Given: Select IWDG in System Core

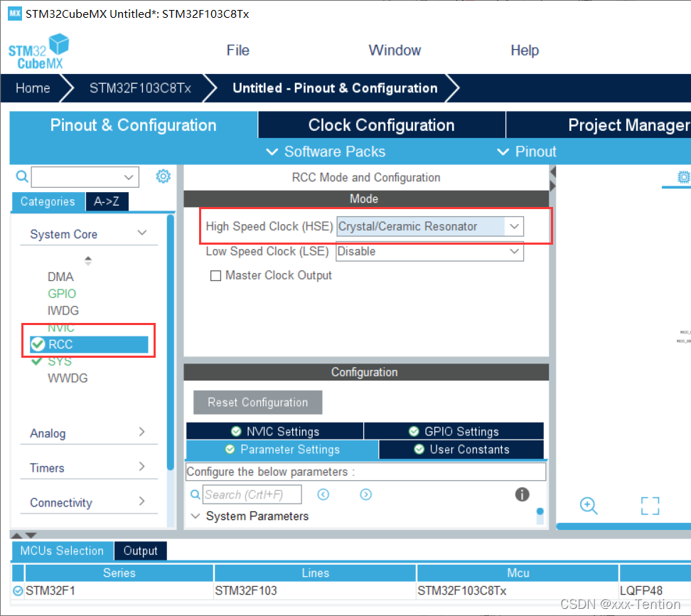Looking at the screenshot, I should tap(63, 311).
